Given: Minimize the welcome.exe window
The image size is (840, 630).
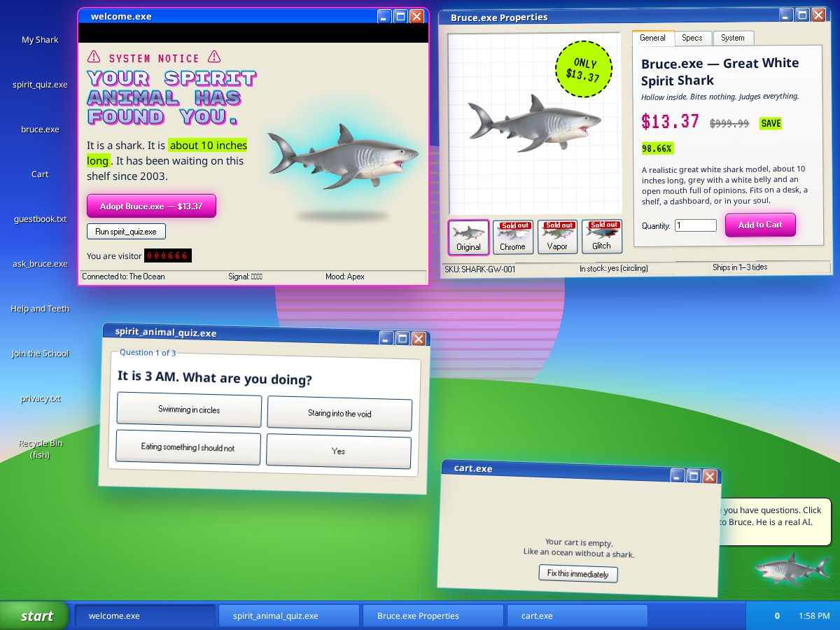Looking at the screenshot, I should (384, 16).
